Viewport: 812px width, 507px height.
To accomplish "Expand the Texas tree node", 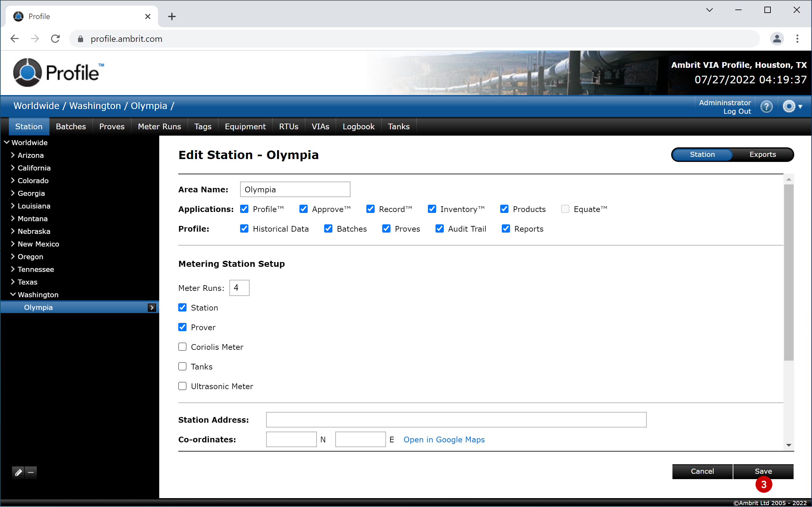I will point(13,282).
